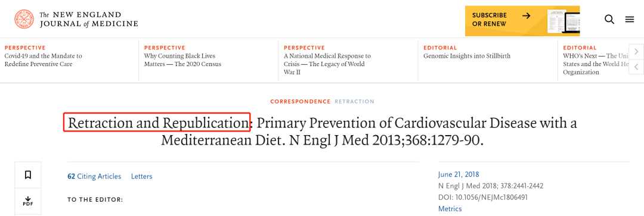The image size is (644, 216).
Task: Advance carousel with the right chevron
Action: click(x=636, y=52)
